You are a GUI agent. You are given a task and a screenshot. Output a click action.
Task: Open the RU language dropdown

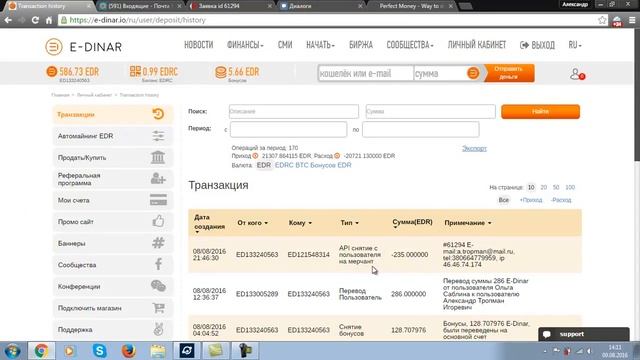tap(575, 45)
